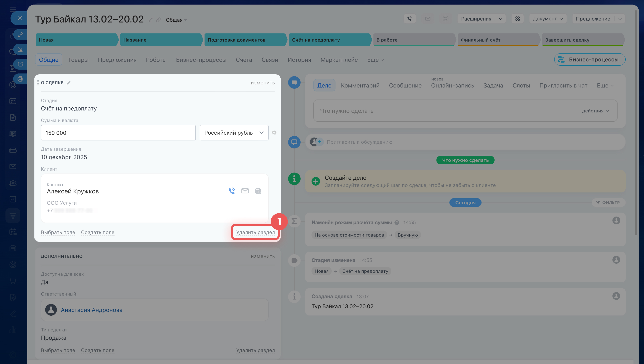Viewport: 644px width, 364px height.
Task: Click the pencil icon next to О СДЕЛКЕ
Action: 69,83
